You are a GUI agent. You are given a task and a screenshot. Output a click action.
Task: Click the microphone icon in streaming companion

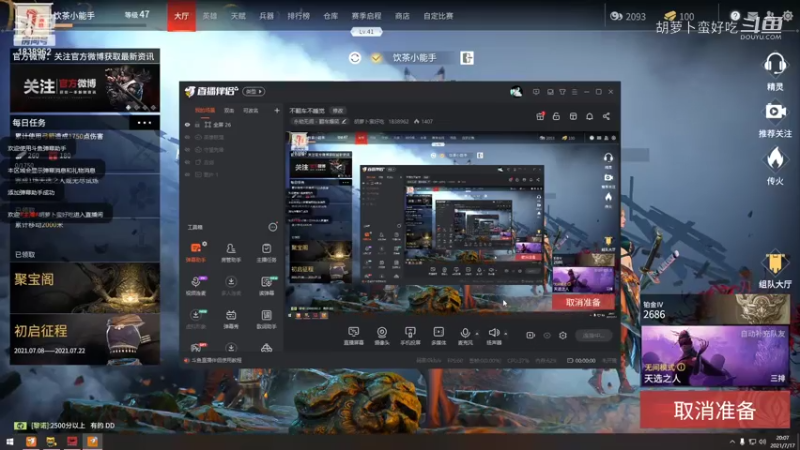tap(465, 333)
